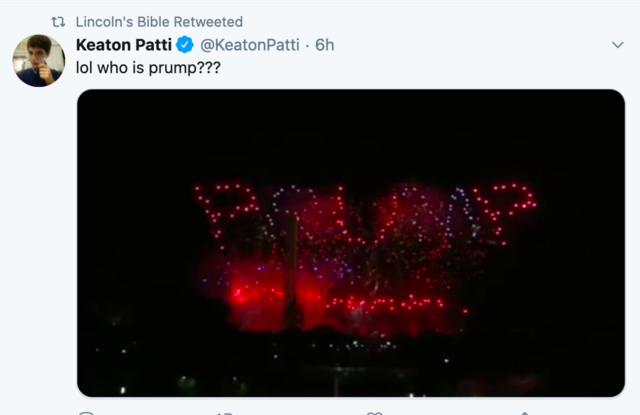Like the tweet with the heart icon
Image resolution: width=640 pixels, height=415 pixels.
pyautogui.click(x=374, y=413)
